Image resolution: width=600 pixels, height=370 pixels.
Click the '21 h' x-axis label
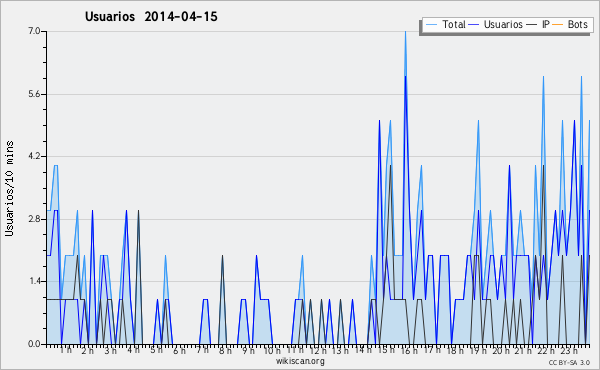point(523,351)
